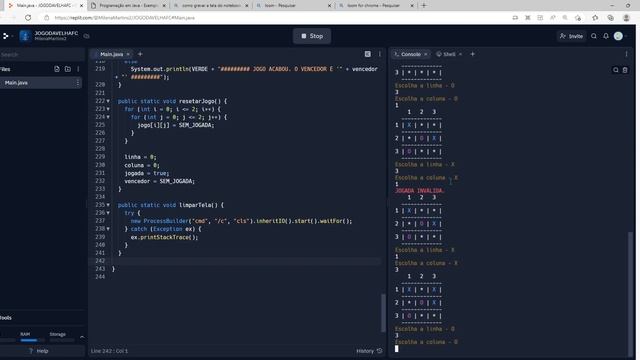Open Main.java file row options
The image size is (640, 360).
[x=78, y=82]
